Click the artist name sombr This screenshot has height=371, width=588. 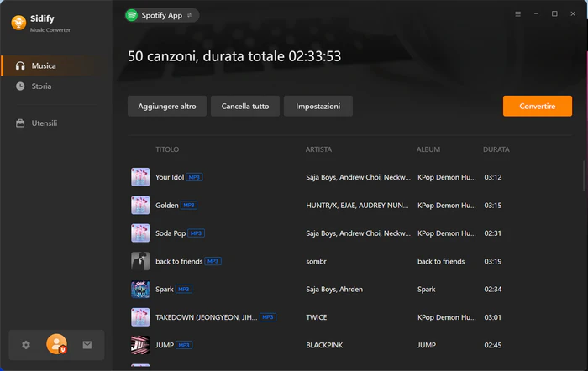click(316, 261)
